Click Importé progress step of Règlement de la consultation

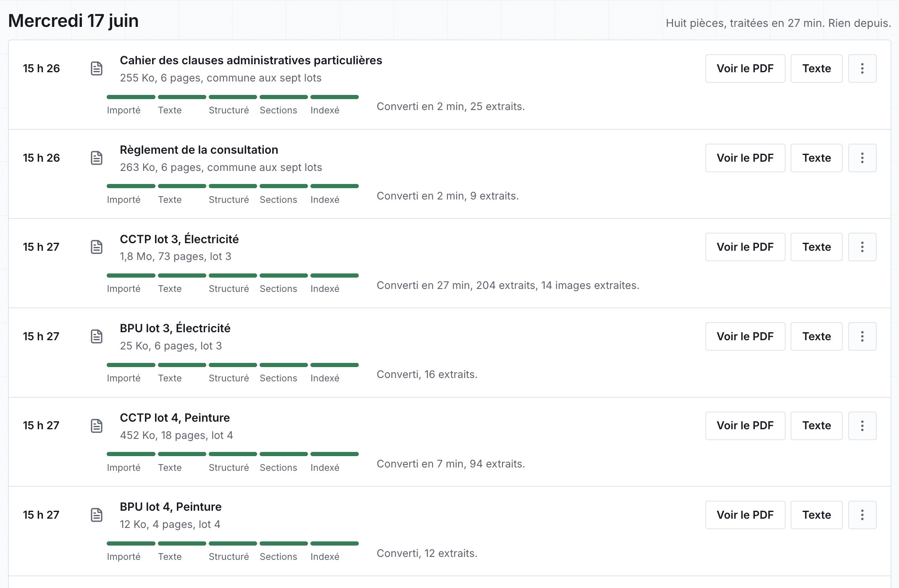131,194
